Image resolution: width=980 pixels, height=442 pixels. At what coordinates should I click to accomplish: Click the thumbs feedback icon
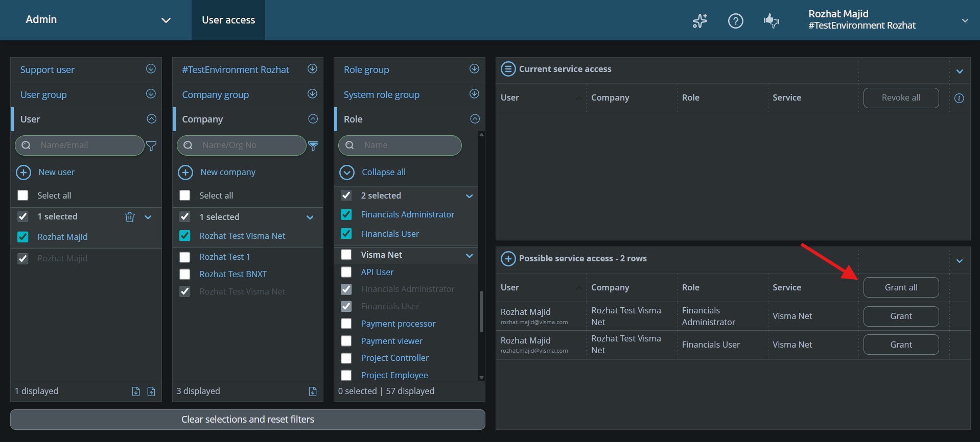pyautogui.click(x=771, y=20)
